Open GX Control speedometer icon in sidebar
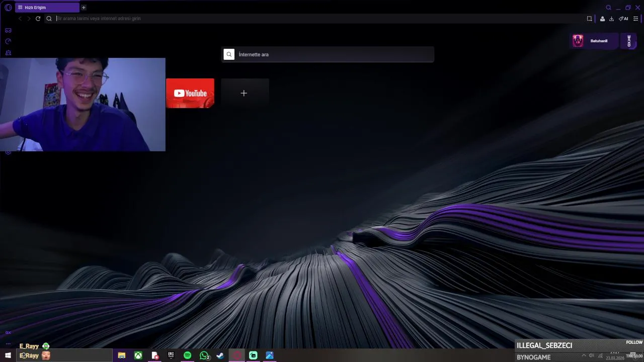Viewport: 644px width, 362px height. pos(8,42)
